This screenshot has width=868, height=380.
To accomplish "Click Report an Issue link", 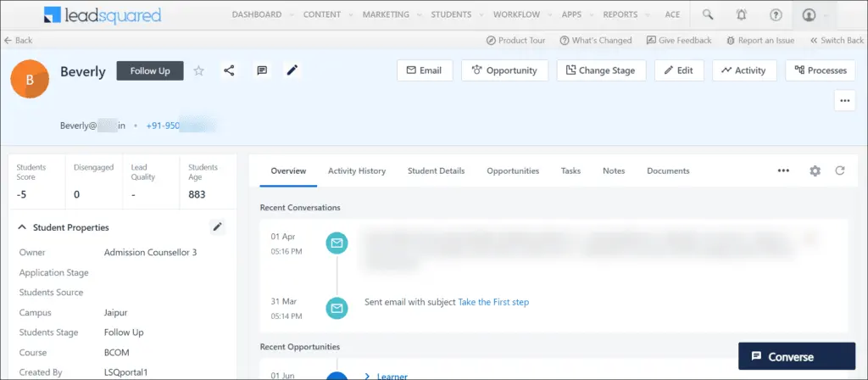I will [760, 41].
